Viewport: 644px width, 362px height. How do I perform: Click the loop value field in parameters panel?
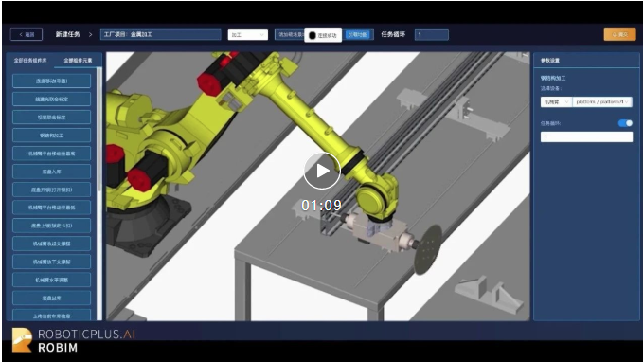pyautogui.click(x=586, y=136)
